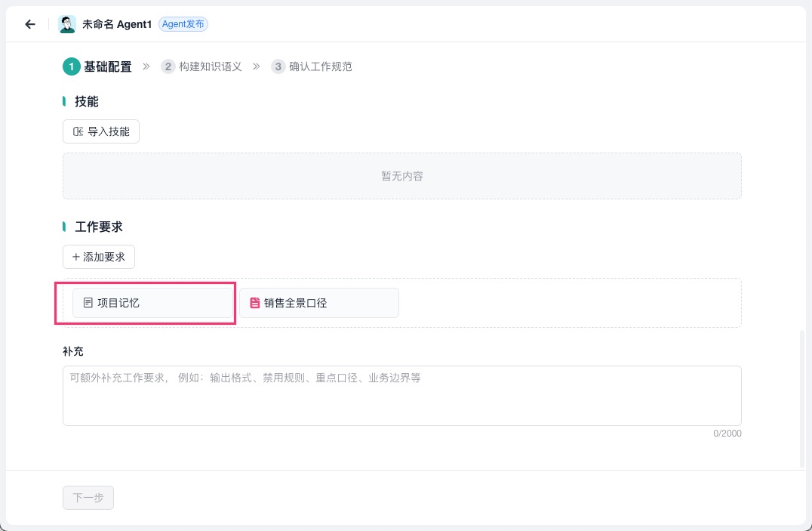Click the 暂无内容 placeholder text
Viewport: 812px width, 531px height.
(402, 176)
